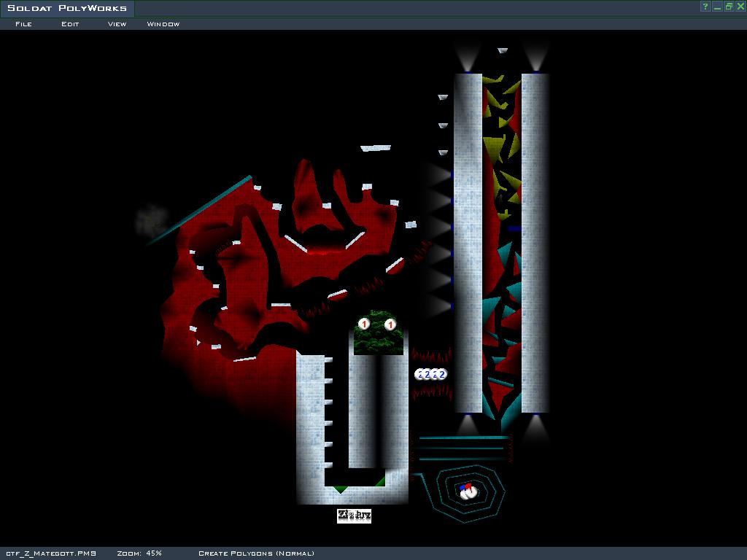Minimize the Soldat PolyWorks window
The image size is (747, 560).
717,7
